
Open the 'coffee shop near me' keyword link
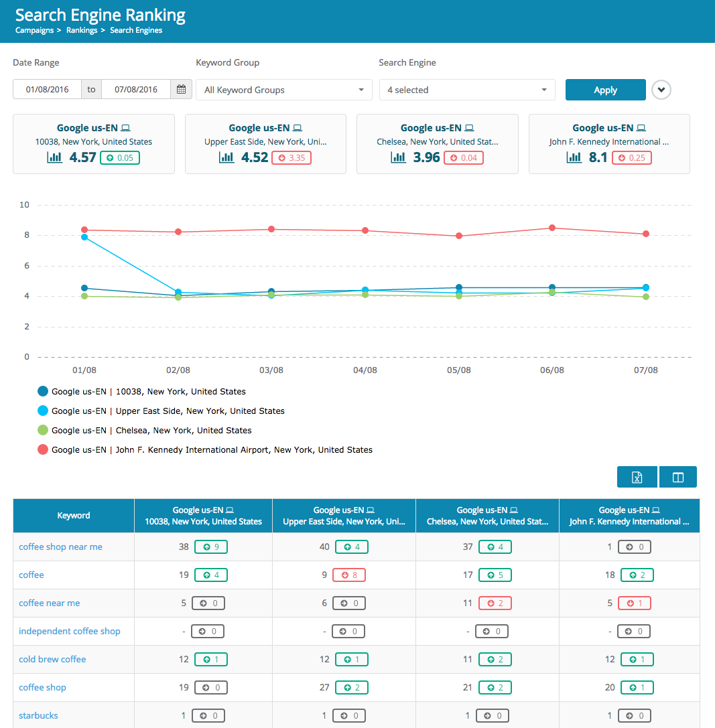click(x=60, y=547)
